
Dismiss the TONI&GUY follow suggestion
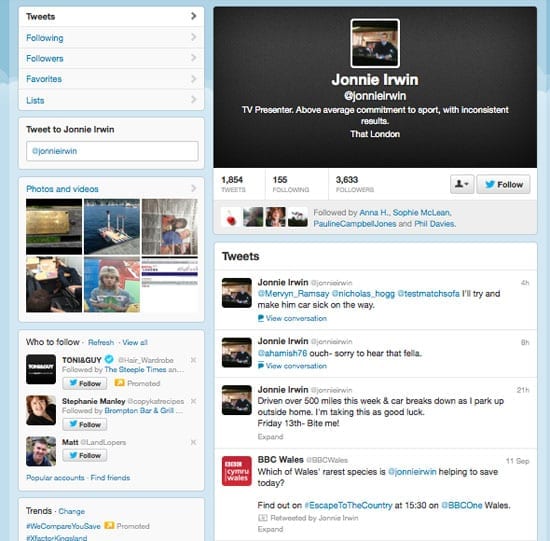point(193,360)
